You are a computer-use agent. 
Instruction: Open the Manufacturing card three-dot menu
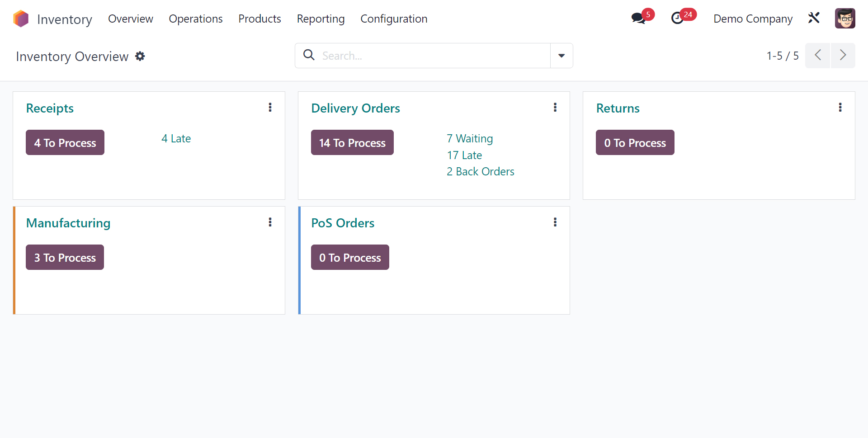coord(270,222)
